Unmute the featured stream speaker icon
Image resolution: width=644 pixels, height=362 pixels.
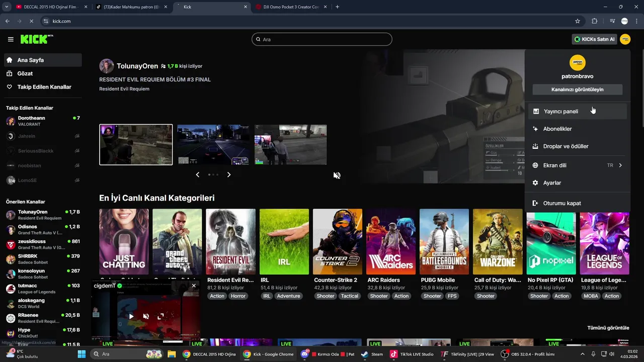point(337,175)
